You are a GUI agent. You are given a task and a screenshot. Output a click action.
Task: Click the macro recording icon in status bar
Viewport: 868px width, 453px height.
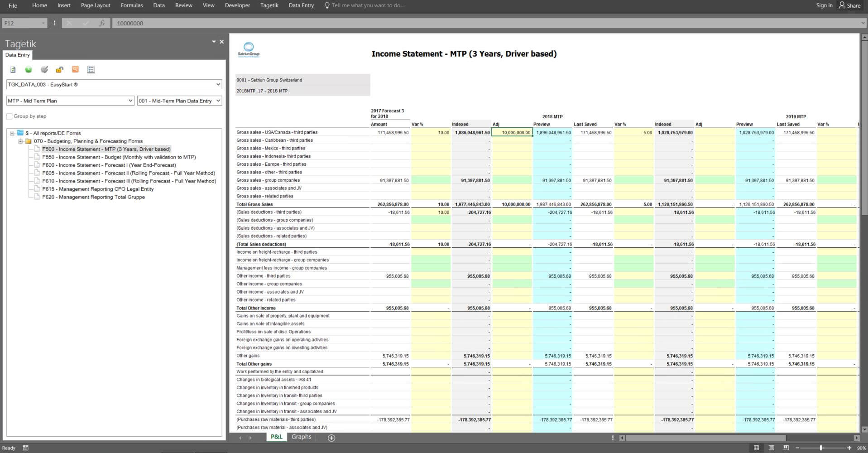pos(26,448)
